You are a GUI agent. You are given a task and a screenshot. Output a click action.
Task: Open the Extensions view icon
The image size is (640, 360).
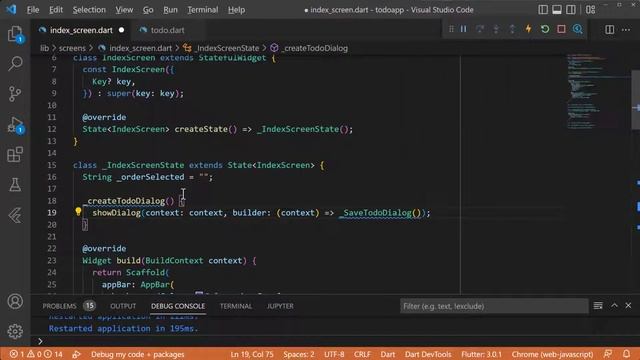pos(15,154)
